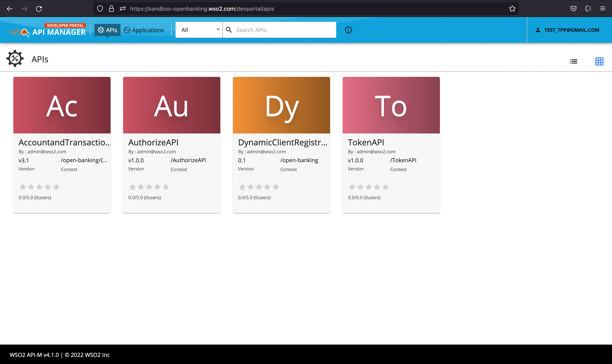Screen dimensions: 612x364
Task: Click the bookmark star in the browser toolbar
Action: (512, 8)
